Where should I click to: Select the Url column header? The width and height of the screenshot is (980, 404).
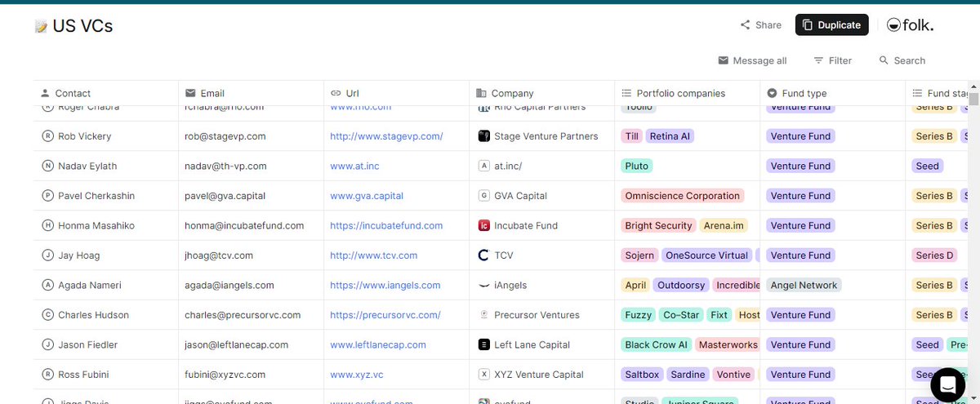(396, 93)
